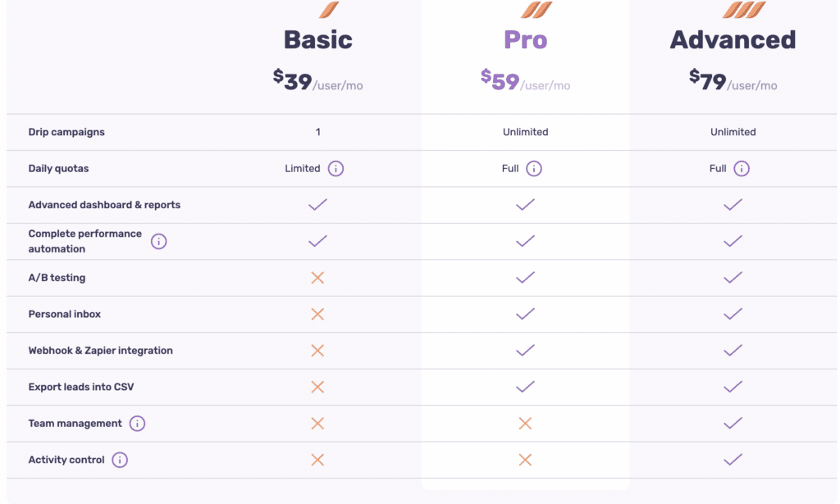Click the Drip campaigns row label
The width and height of the screenshot is (840, 504).
click(x=66, y=132)
